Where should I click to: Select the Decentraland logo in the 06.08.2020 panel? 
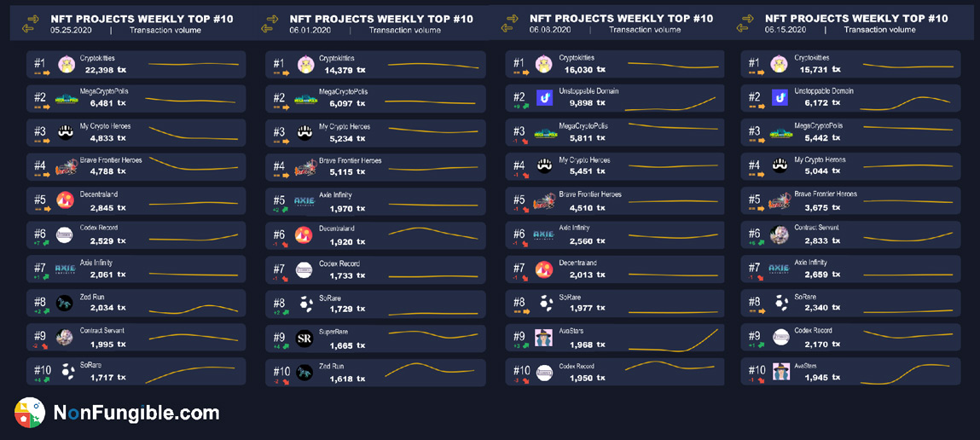pyautogui.click(x=543, y=269)
